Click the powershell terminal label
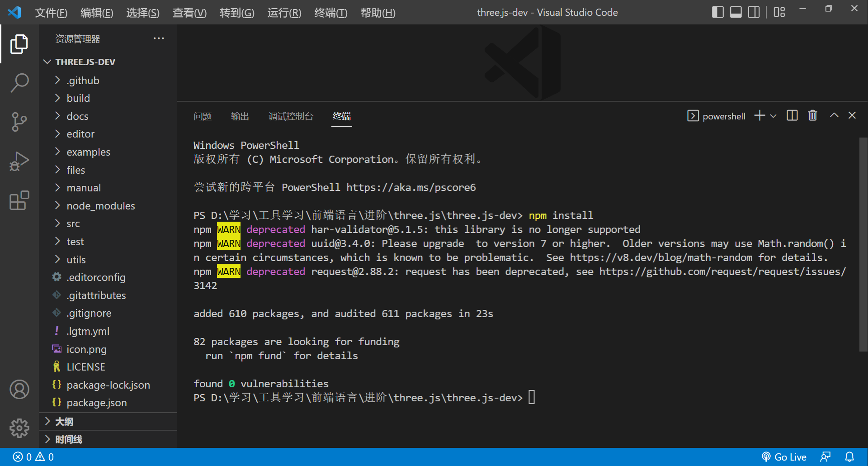Screen dimensions: 868x466 [x=716, y=116]
